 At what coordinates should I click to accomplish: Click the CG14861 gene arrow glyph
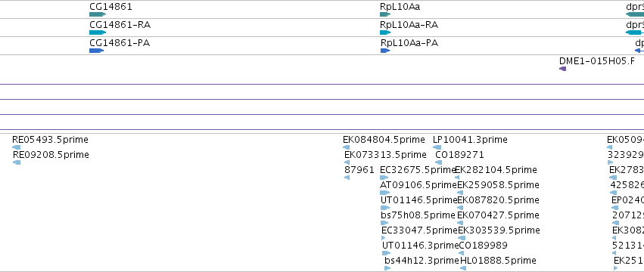click(98, 14)
